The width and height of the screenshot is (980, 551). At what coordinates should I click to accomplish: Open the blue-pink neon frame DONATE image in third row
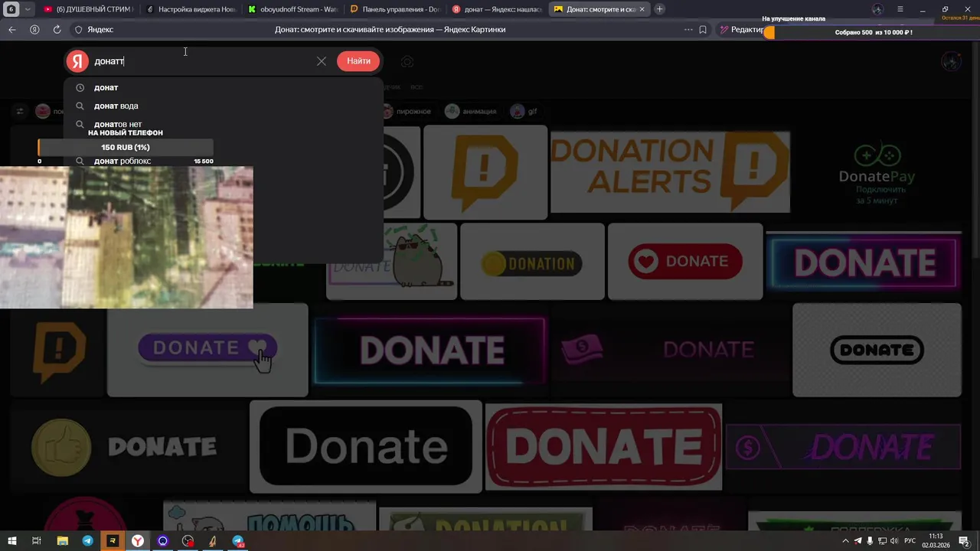430,350
